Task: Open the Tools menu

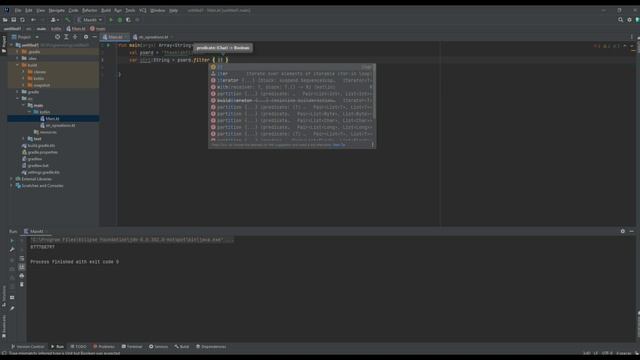Action: pos(130,10)
